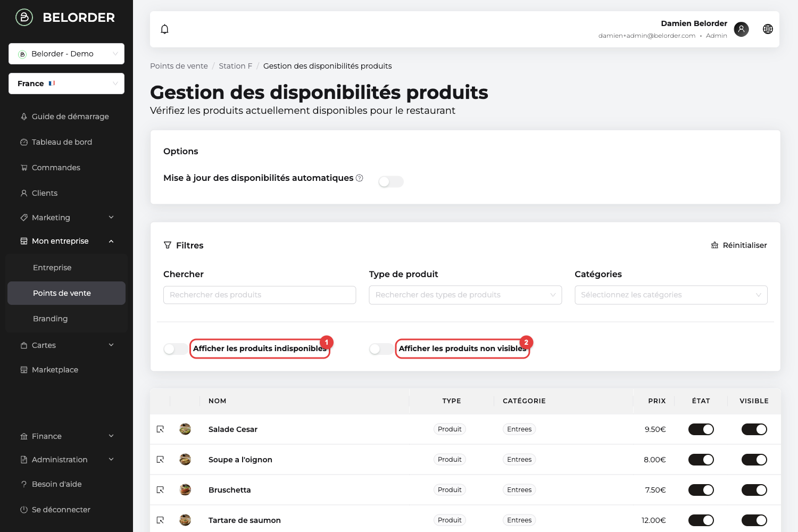The image size is (798, 532).
Task: Enable automatic availability updates toggle
Action: (x=391, y=182)
